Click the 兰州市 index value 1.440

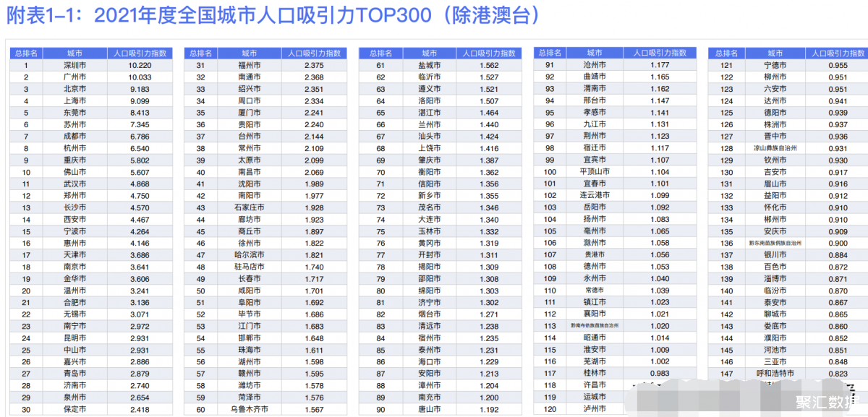tap(489, 124)
